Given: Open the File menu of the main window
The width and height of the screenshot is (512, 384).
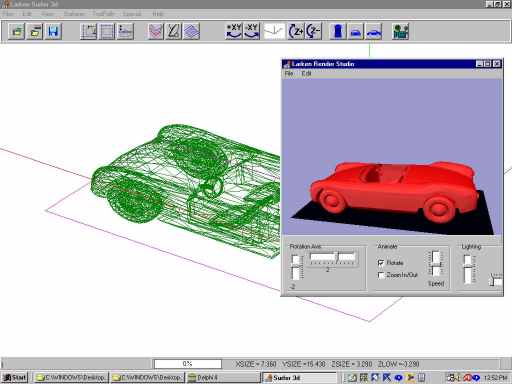Looking at the screenshot, I should (8, 14).
